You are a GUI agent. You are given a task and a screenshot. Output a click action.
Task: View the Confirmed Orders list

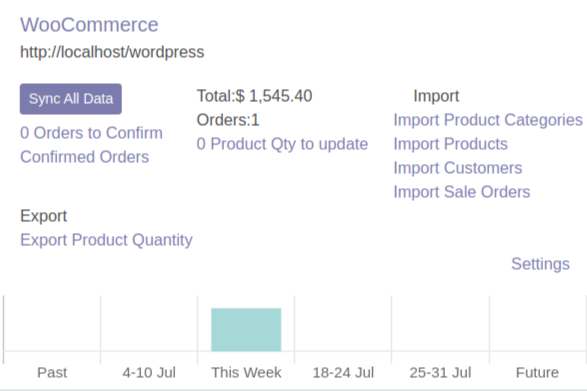(85, 157)
